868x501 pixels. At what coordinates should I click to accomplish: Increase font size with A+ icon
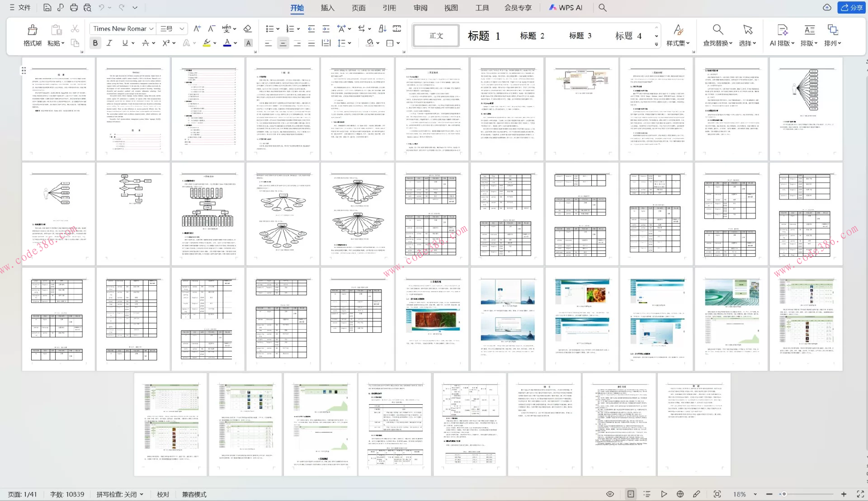tap(197, 28)
